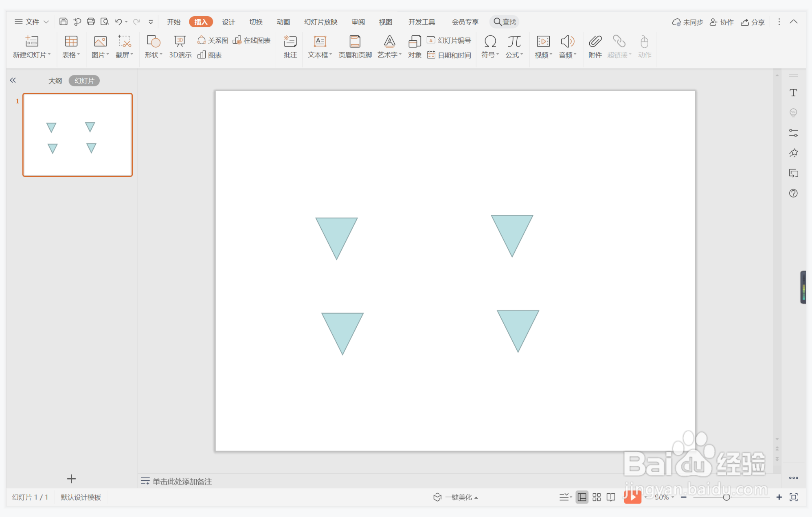Click the zoom slider handle
Image resolution: width=812 pixels, height=517 pixels.
tap(726, 497)
